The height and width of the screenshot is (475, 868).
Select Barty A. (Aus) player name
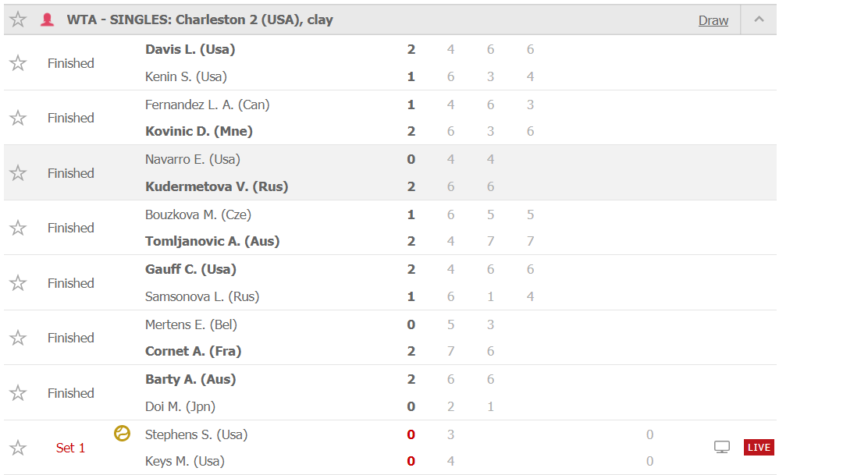[x=190, y=379]
